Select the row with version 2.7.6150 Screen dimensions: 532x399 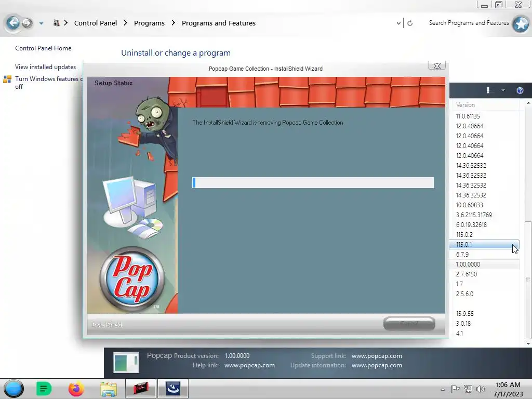point(484,274)
